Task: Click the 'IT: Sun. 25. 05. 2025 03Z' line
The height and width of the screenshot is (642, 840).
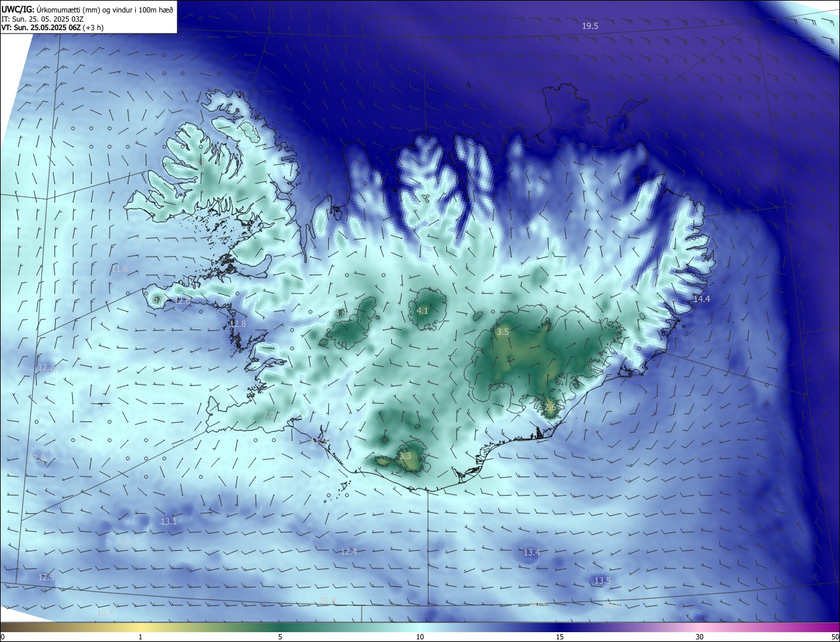Action: click(x=41, y=18)
